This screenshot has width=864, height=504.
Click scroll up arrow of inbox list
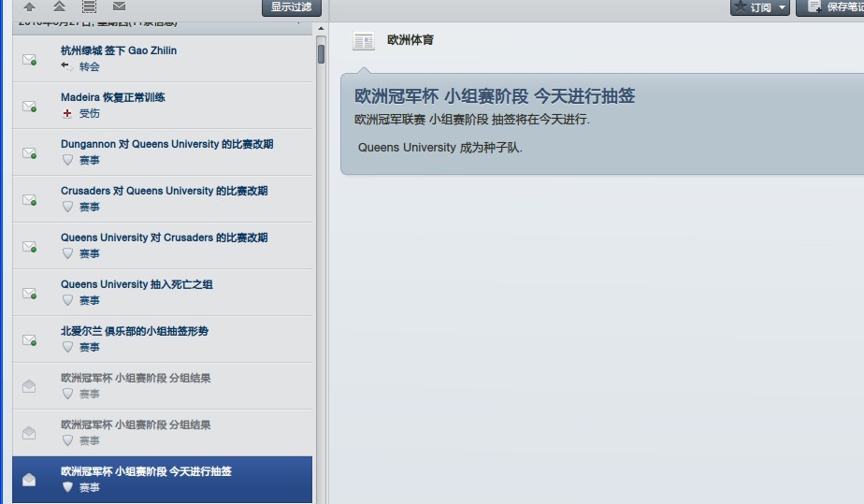(x=321, y=29)
